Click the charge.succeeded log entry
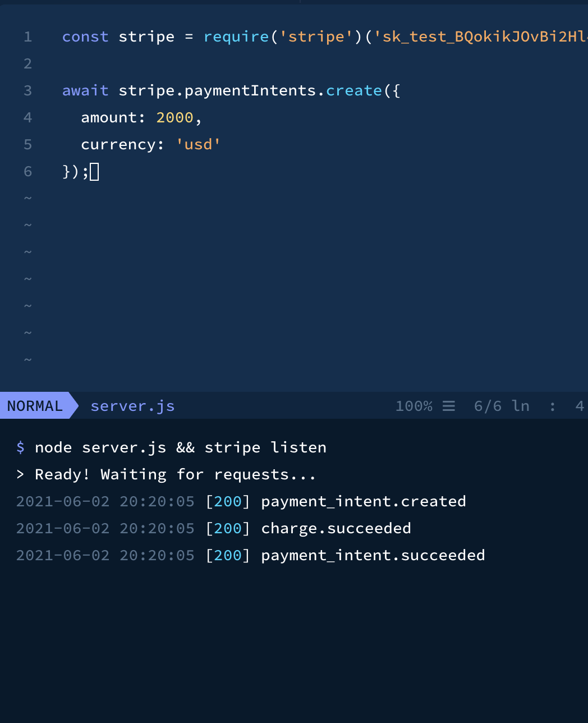This screenshot has height=723, width=588. (336, 528)
